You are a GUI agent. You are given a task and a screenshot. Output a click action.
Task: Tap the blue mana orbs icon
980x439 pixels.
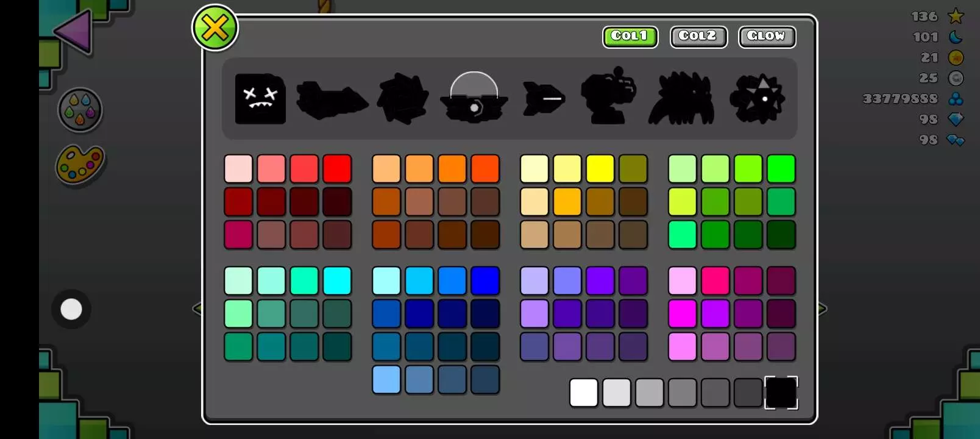[x=956, y=99]
